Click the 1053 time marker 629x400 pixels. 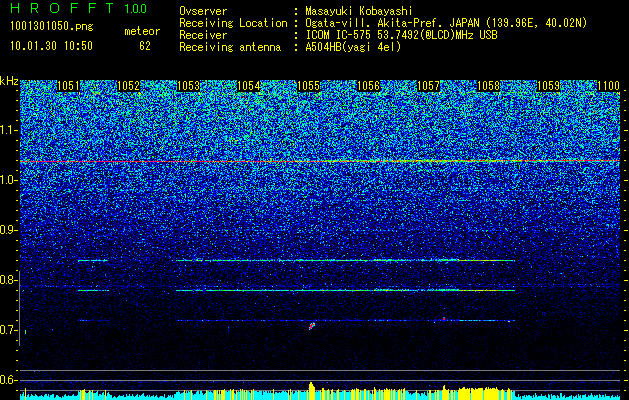click(x=188, y=86)
